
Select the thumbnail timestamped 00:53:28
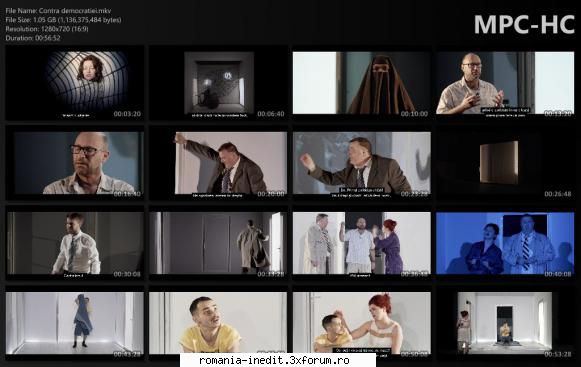(x=505, y=323)
